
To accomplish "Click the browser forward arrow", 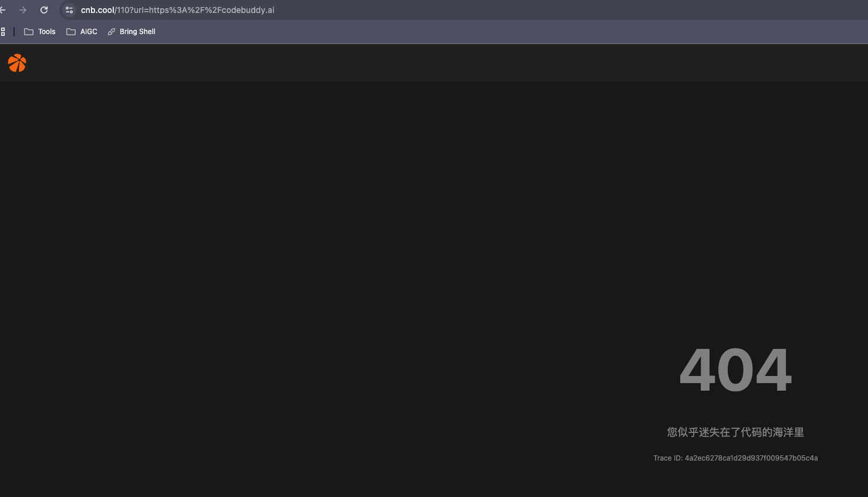I will [x=23, y=10].
